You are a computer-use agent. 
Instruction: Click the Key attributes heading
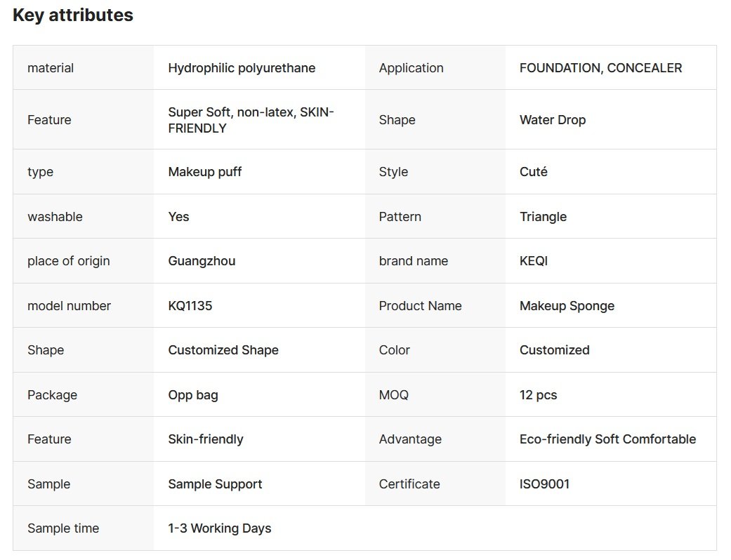click(x=73, y=15)
